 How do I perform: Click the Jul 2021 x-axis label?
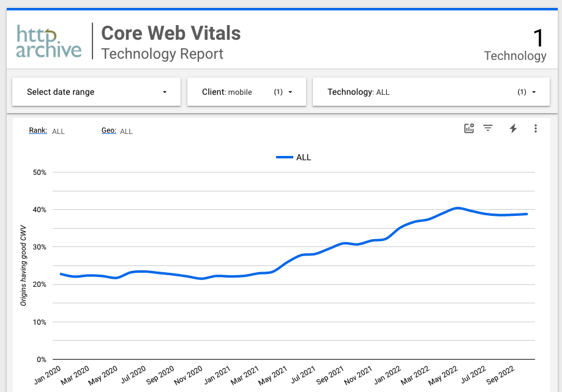point(304,374)
